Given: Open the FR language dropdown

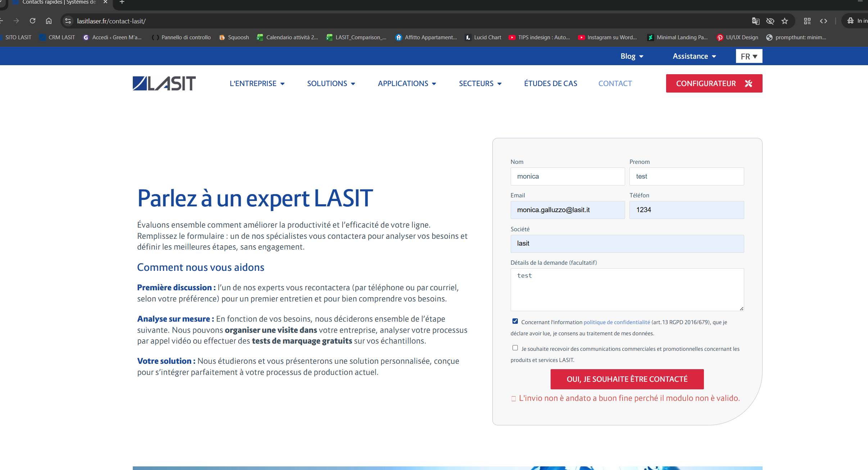Looking at the screenshot, I should [749, 56].
